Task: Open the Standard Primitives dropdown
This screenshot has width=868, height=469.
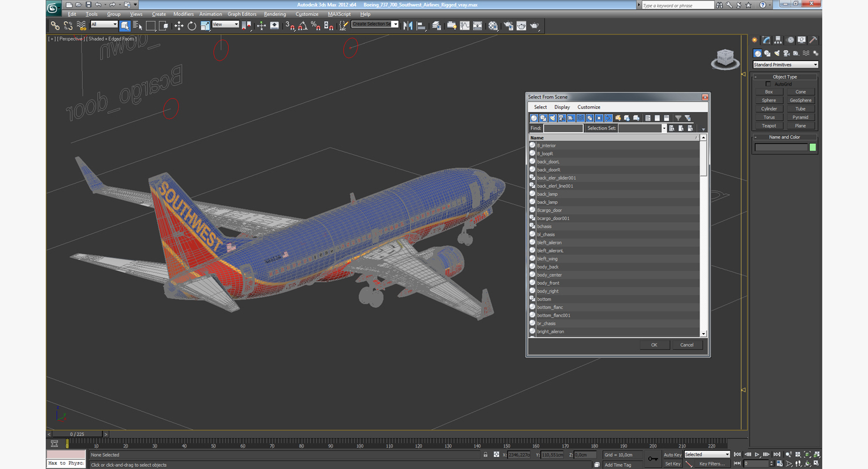Action: click(x=785, y=64)
